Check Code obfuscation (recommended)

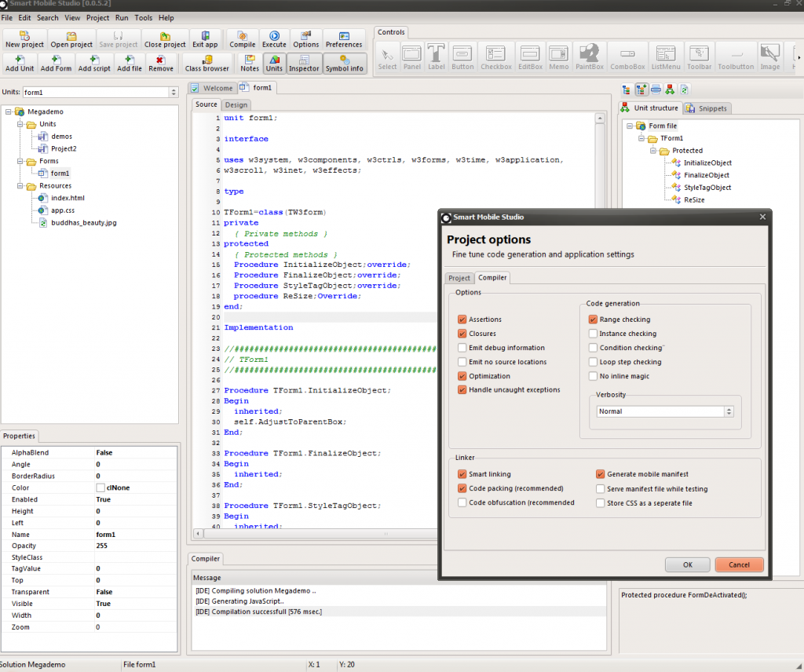462,502
